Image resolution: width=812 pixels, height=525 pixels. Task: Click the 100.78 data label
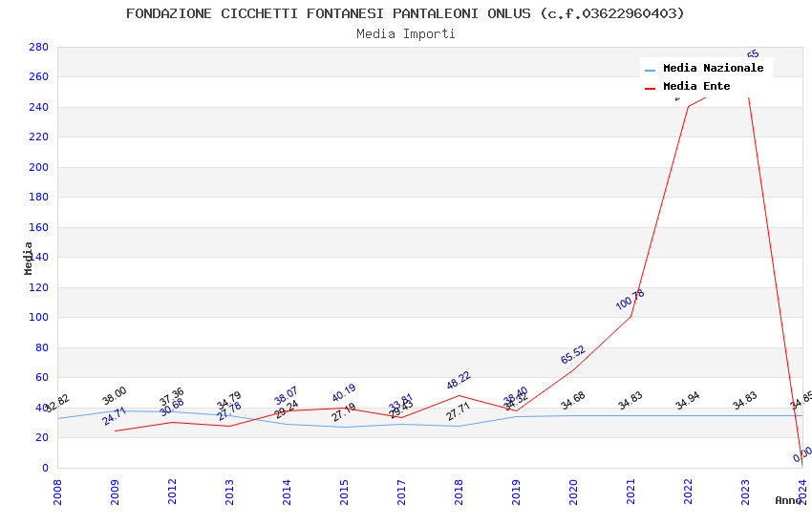(630, 300)
